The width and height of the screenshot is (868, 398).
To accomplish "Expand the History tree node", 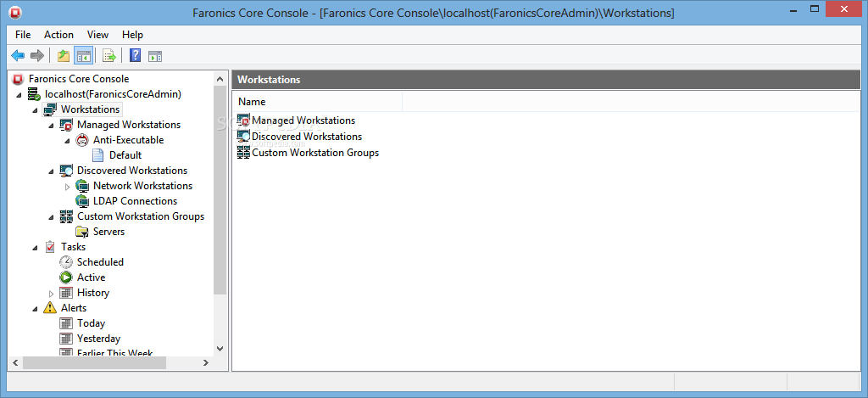I will pos(52,294).
